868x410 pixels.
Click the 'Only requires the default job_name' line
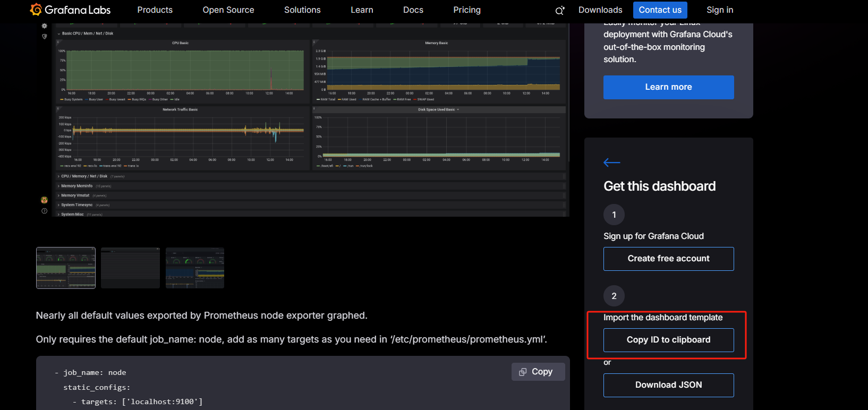292,339
